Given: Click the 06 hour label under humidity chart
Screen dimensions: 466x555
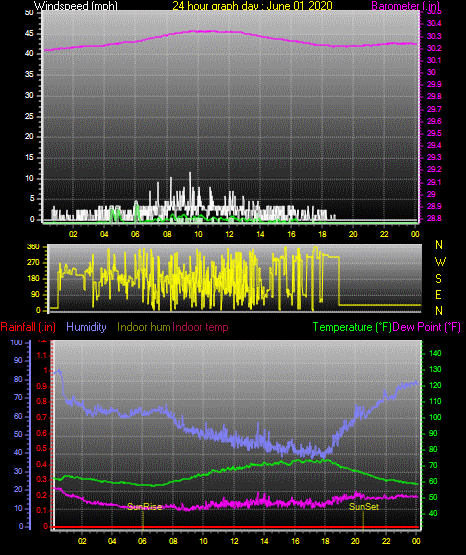Looking at the screenshot, I should [x=142, y=541].
